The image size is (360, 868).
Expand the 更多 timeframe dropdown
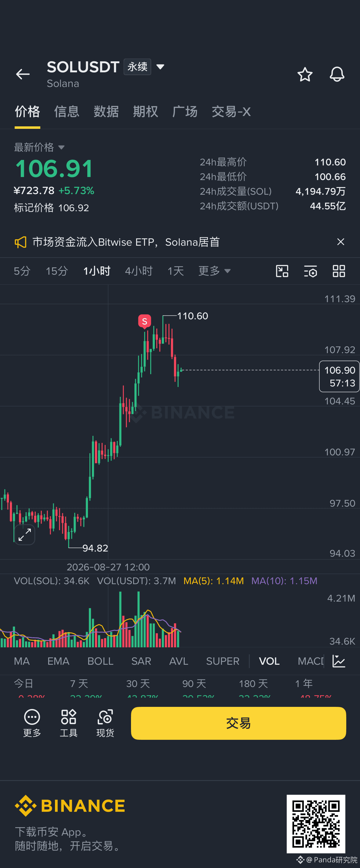(x=214, y=271)
